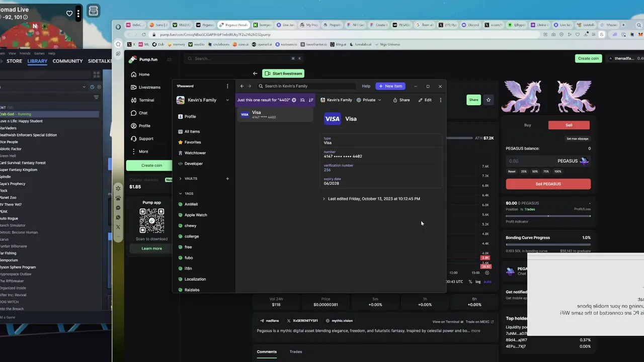Image resolution: width=644 pixels, height=362 pixels.
Task: Switch to the Sell tab
Action: click(x=569, y=125)
